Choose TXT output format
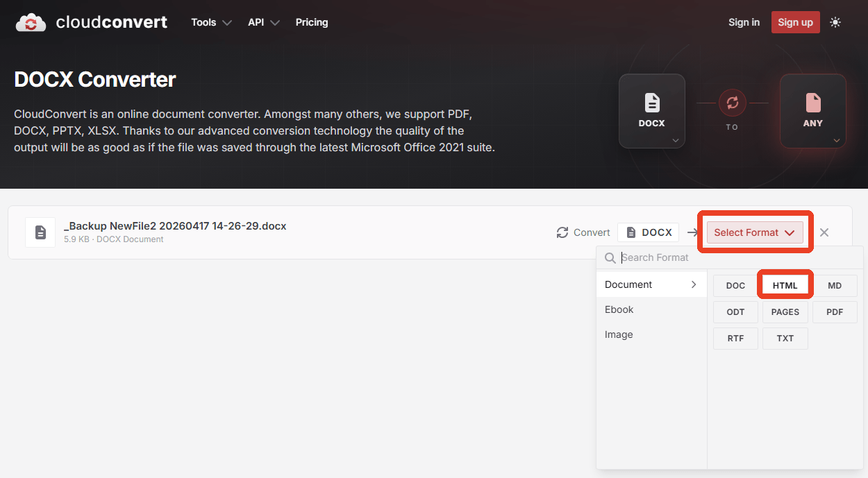868x478 pixels. pyautogui.click(x=785, y=339)
